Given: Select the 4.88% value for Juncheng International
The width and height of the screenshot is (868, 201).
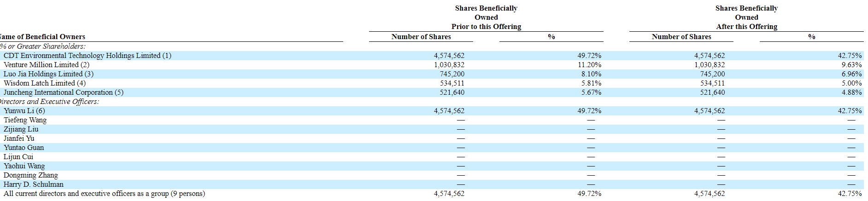Looking at the screenshot, I should pyautogui.click(x=851, y=92).
